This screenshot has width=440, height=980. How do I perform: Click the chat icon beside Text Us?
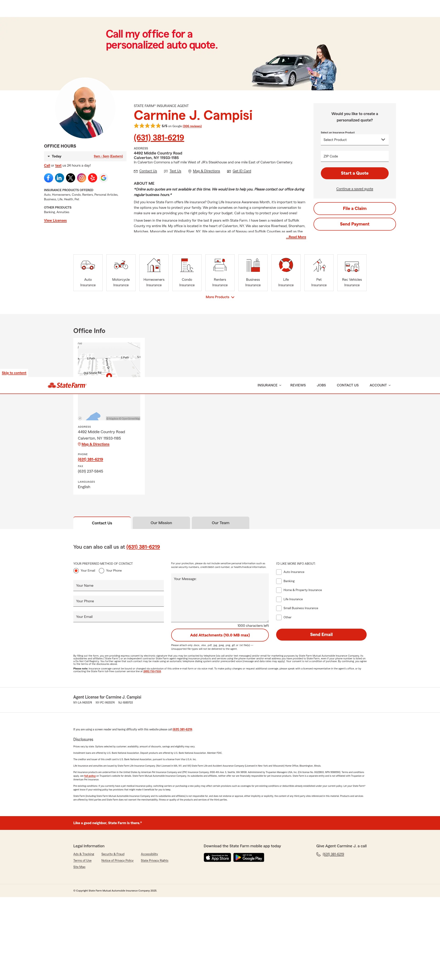click(x=166, y=171)
